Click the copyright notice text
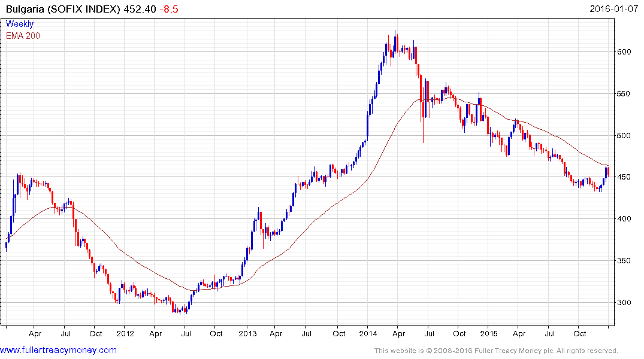Viewport: 644px width, 359px height. 496,351
